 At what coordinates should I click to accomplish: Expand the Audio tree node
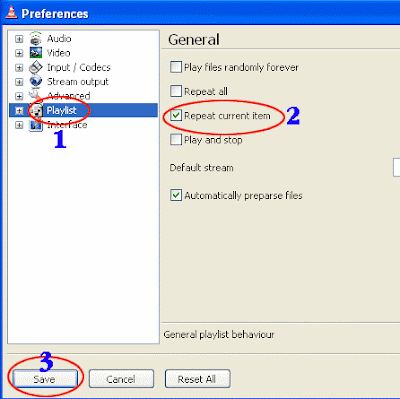pyautogui.click(x=19, y=39)
